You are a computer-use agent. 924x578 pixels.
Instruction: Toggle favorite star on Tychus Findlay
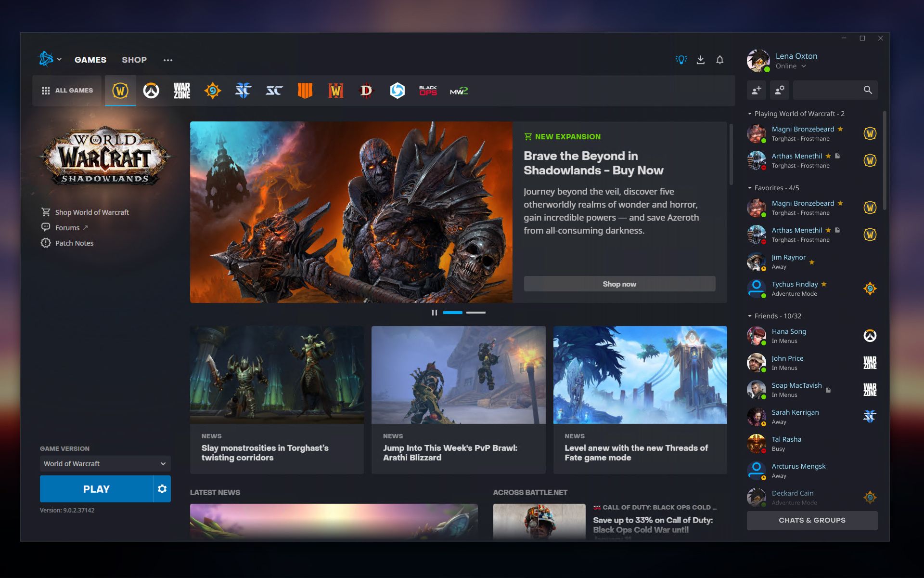[x=824, y=284]
